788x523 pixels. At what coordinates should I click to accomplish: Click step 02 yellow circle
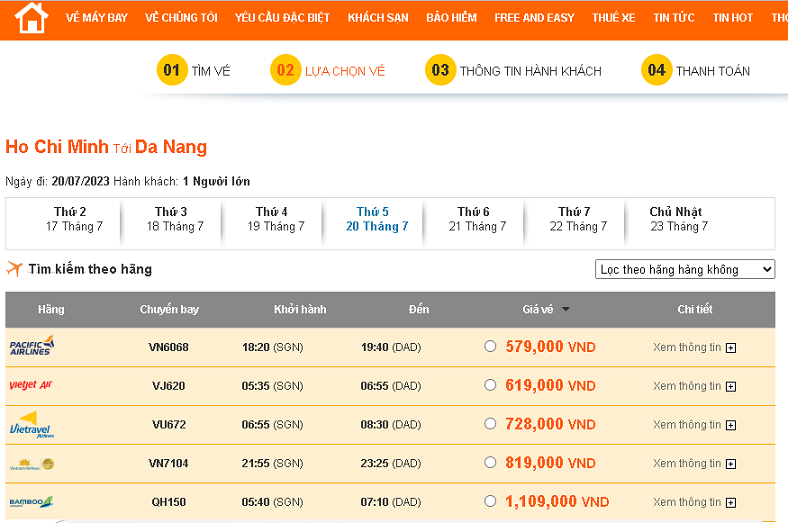pos(285,70)
